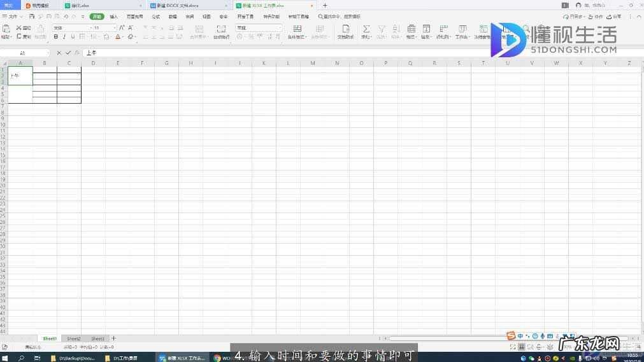Toggle bold formatting
The image size is (644, 362).
coord(56,36)
